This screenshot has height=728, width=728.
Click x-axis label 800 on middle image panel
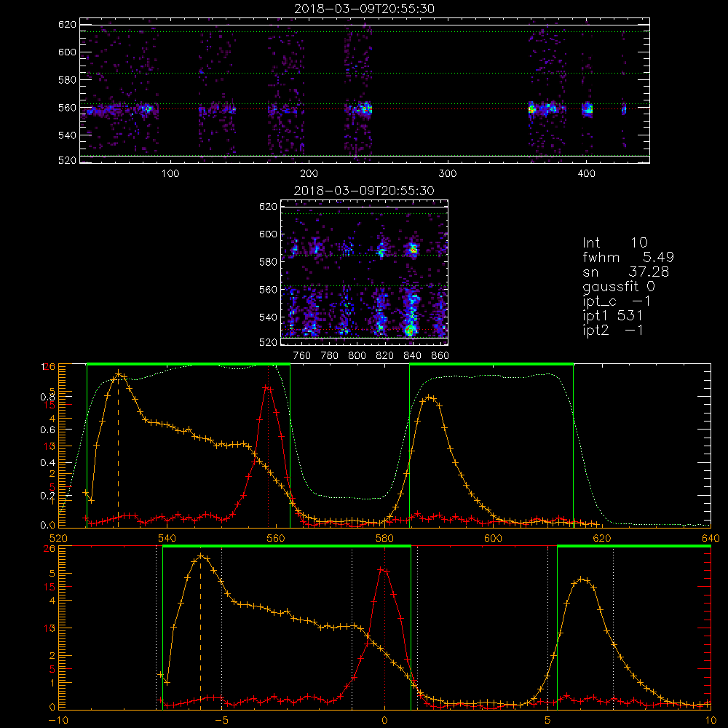(x=357, y=356)
